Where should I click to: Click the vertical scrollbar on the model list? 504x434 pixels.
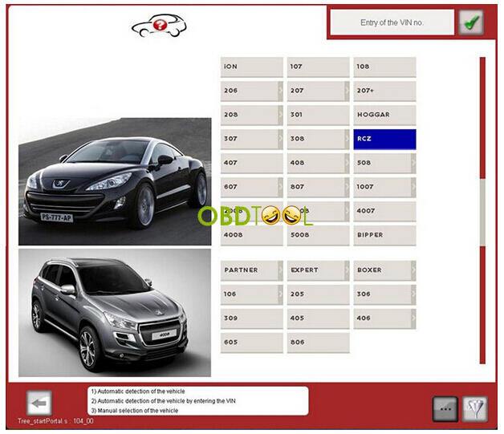tap(482, 210)
